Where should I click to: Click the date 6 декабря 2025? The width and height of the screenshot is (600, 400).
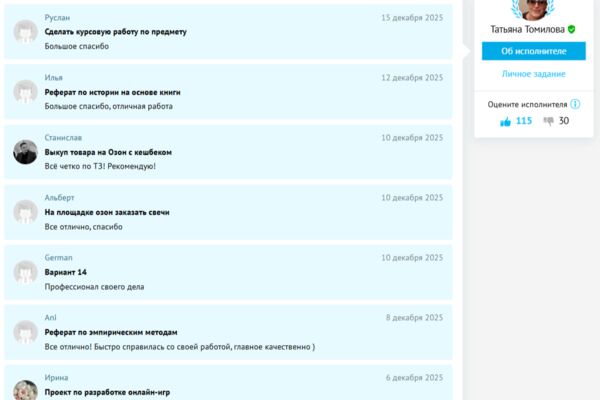coord(414,378)
